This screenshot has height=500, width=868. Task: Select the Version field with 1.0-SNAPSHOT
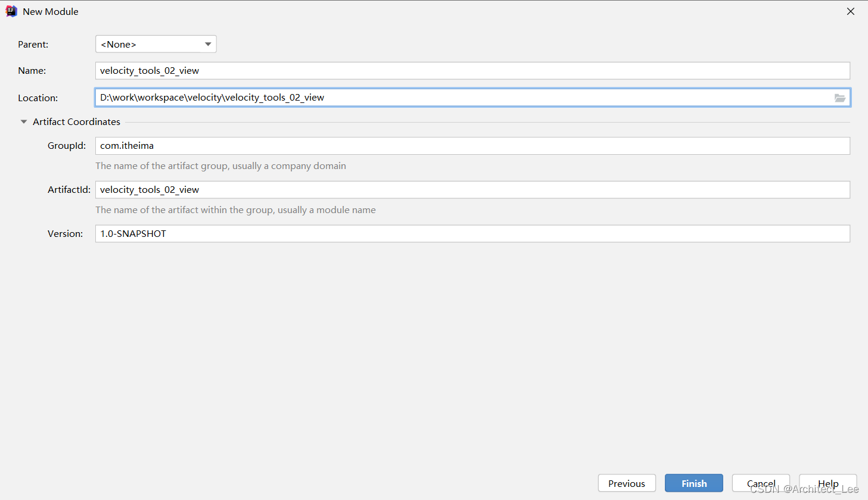[472, 234]
